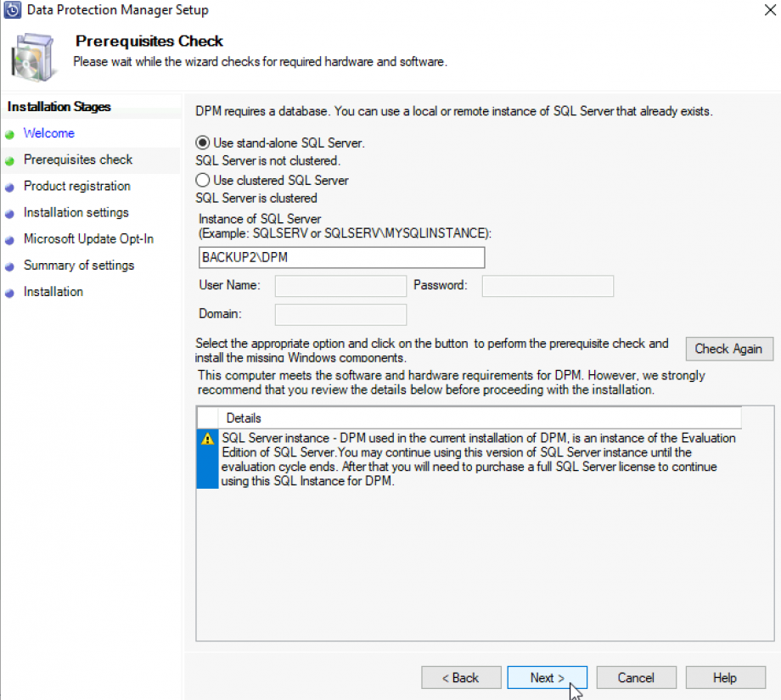The image size is (781, 700).
Task: Select the Summary of settings stage
Action: (x=78, y=265)
